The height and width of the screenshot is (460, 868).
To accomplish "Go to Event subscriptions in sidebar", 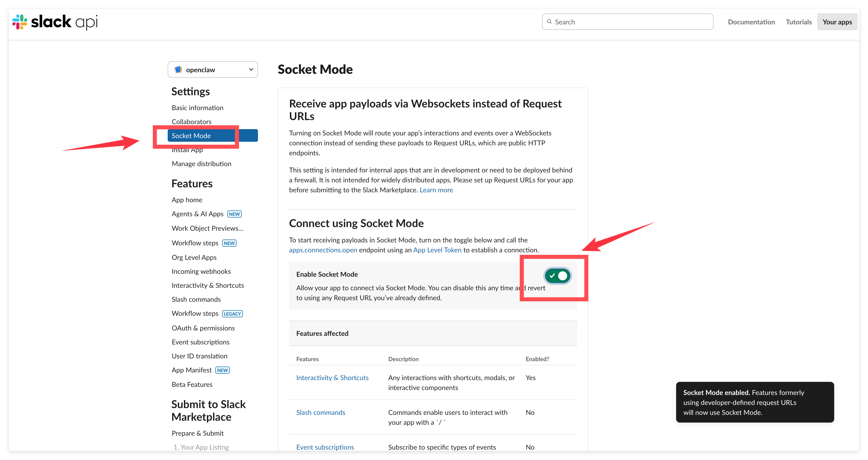I will (x=200, y=342).
